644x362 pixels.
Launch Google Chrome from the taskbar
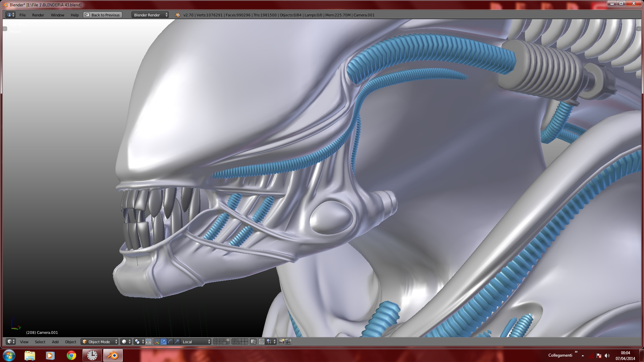click(71, 355)
